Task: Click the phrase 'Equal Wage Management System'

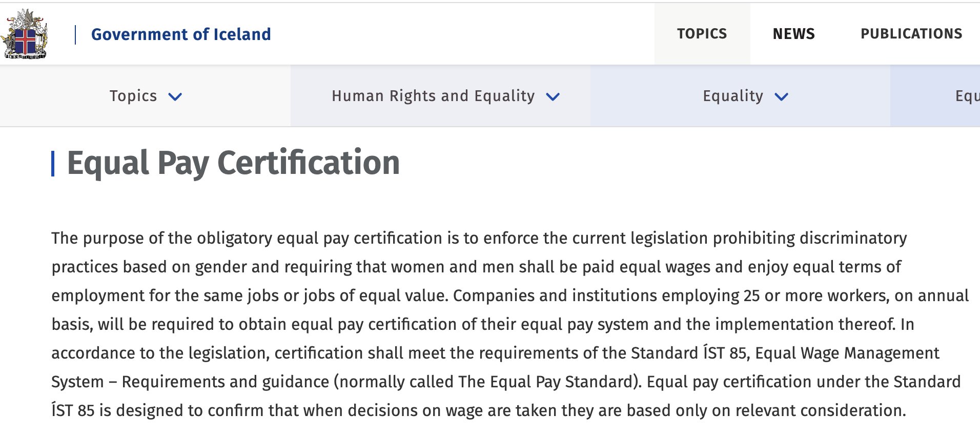Action: pos(847,353)
